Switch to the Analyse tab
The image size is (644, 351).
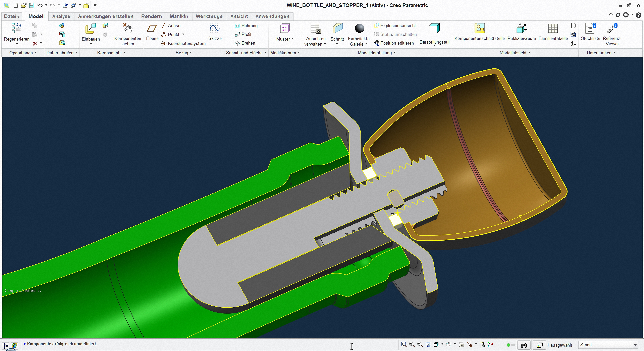pos(61,16)
